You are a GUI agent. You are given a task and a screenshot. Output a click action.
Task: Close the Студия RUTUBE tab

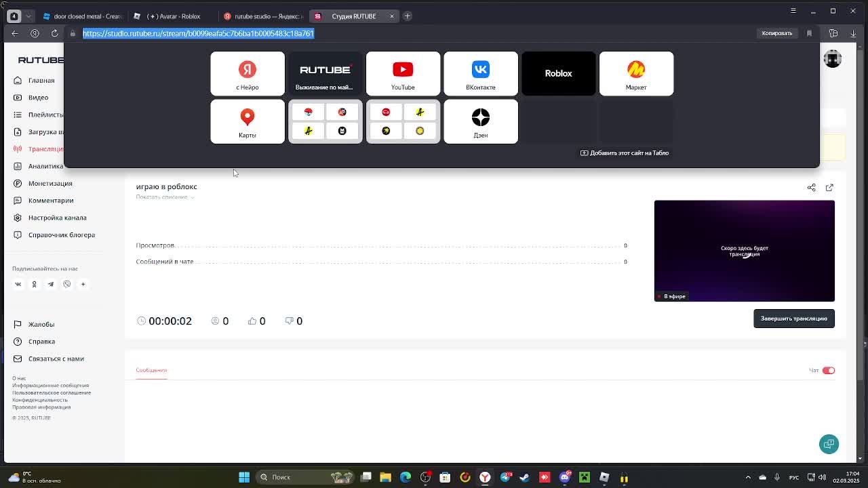pyautogui.click(x=391, y=16)
